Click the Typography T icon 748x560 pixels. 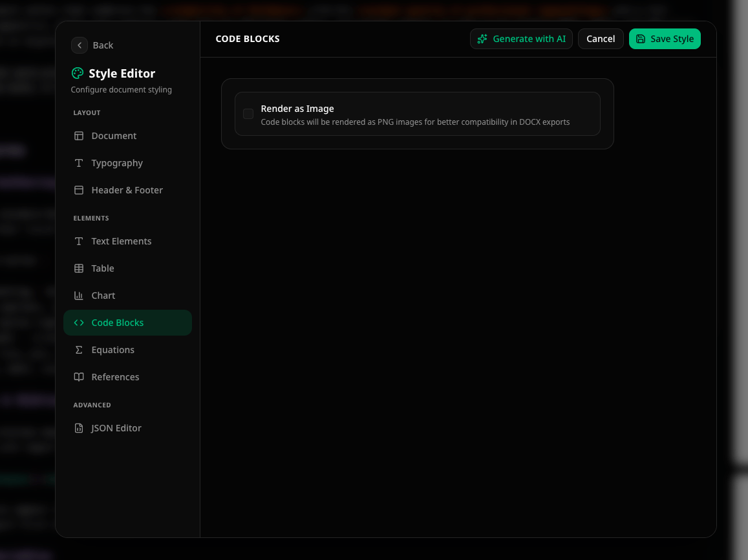(79, 163)
